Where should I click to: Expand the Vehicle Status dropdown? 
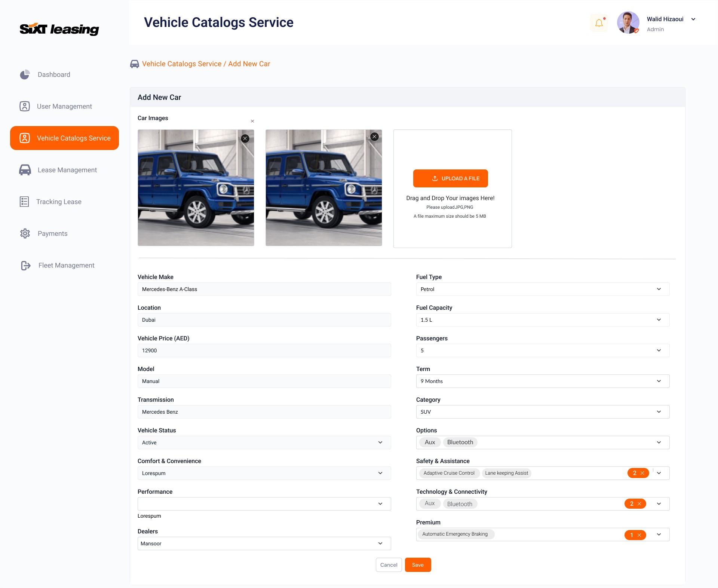(264, 442)
